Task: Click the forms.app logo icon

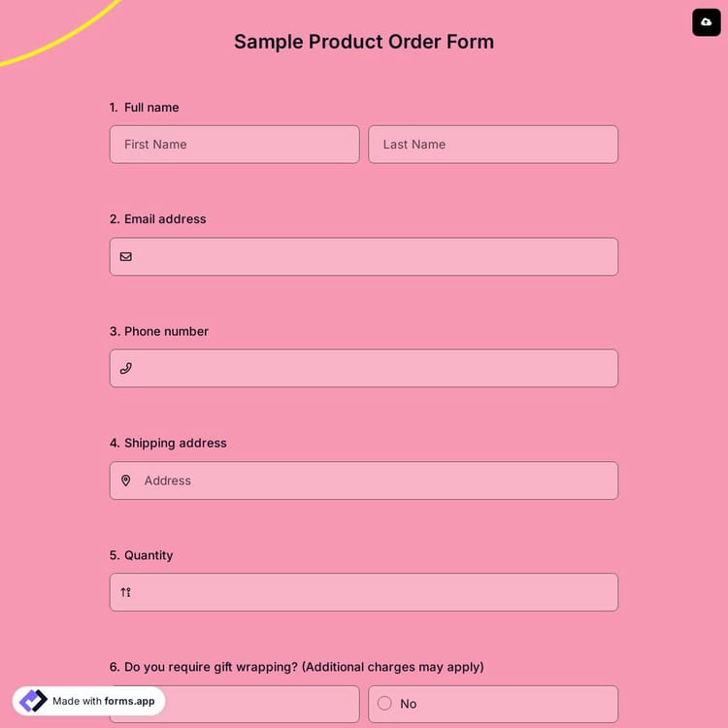Action: (33, 701)
